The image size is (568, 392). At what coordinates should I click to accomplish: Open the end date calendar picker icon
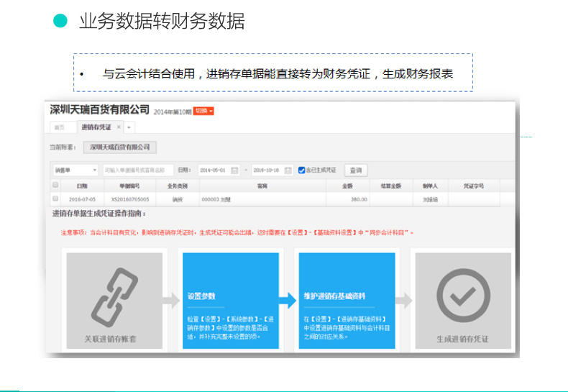[x=288, y=170]
